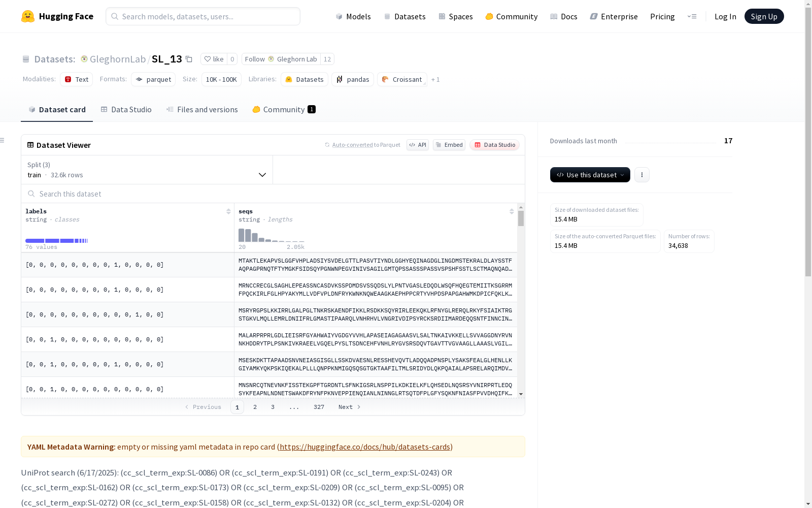
Task: Switch to the Data Studio tab
Action: tap(126, 109)
